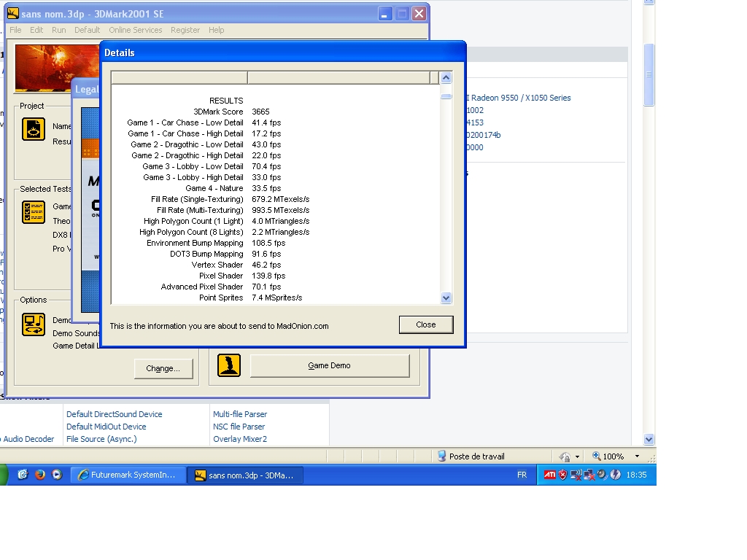Screen dimensions: 747x560
Task: Click the popup blocker status bar icon
Action: (565, 456)
